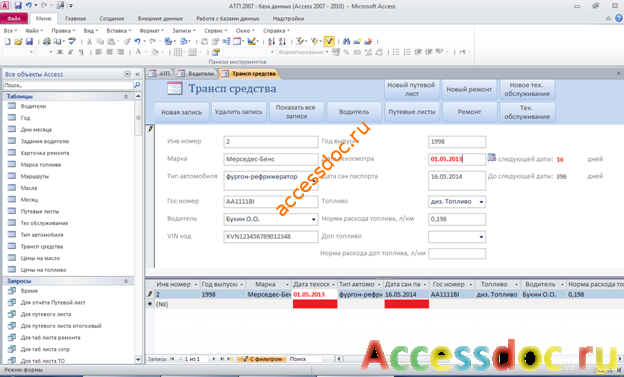Viewport: 624px width, 377px height.
Task: Click the numbered list icon
Action: pyautogui.click(x=407, y=52)
